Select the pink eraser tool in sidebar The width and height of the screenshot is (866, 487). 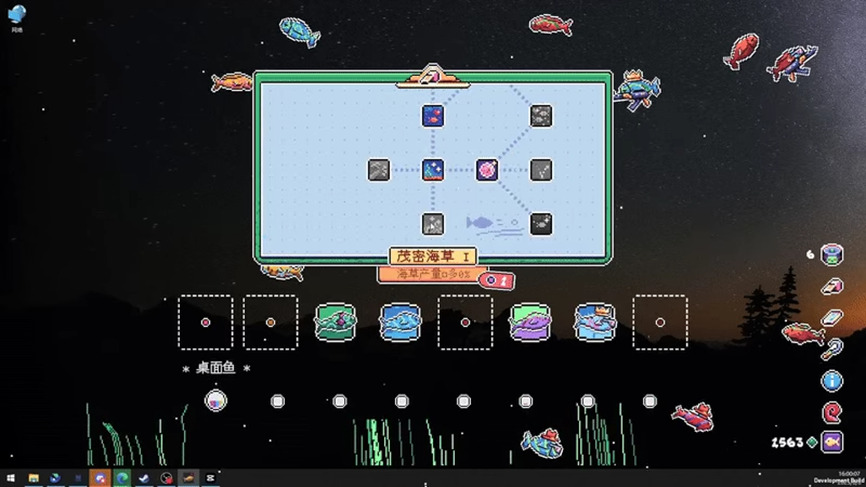pyautogui.click(x=831, y=287)
